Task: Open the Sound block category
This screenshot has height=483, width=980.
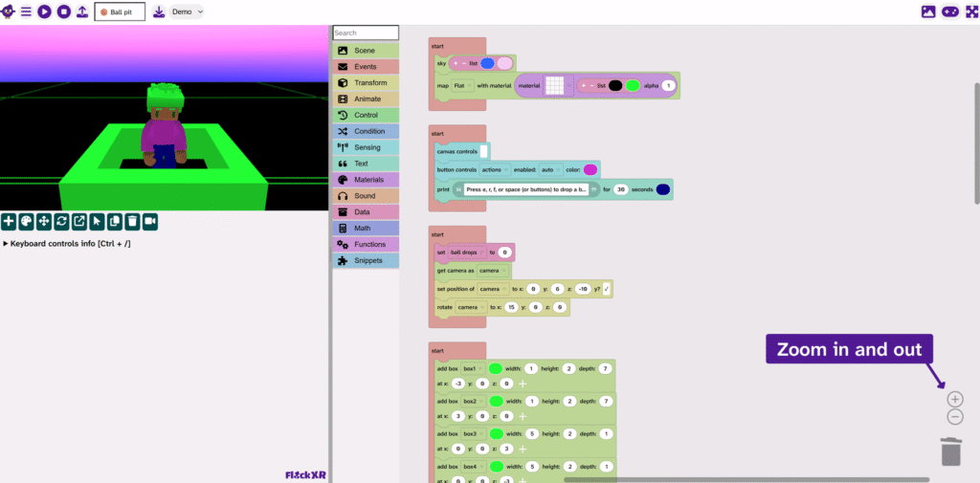Action: click(x=366, y=196)
